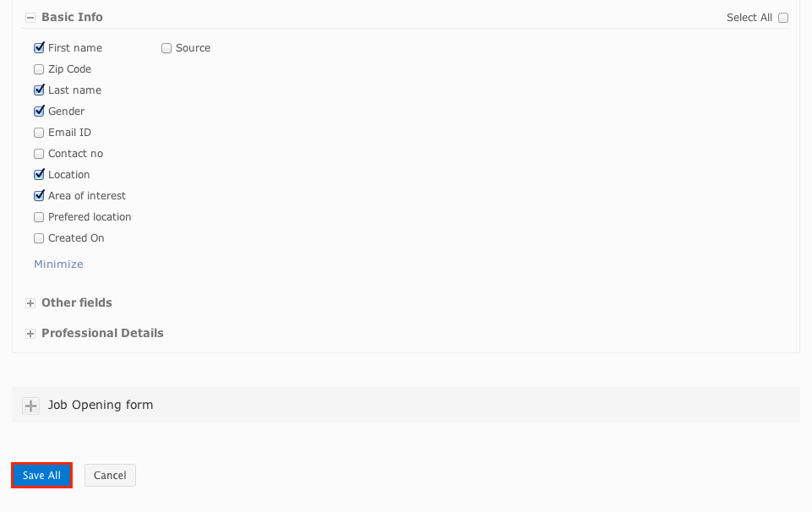Enable the Source checkbox
This screenshot has width=812, height=512.
point(166,48)
